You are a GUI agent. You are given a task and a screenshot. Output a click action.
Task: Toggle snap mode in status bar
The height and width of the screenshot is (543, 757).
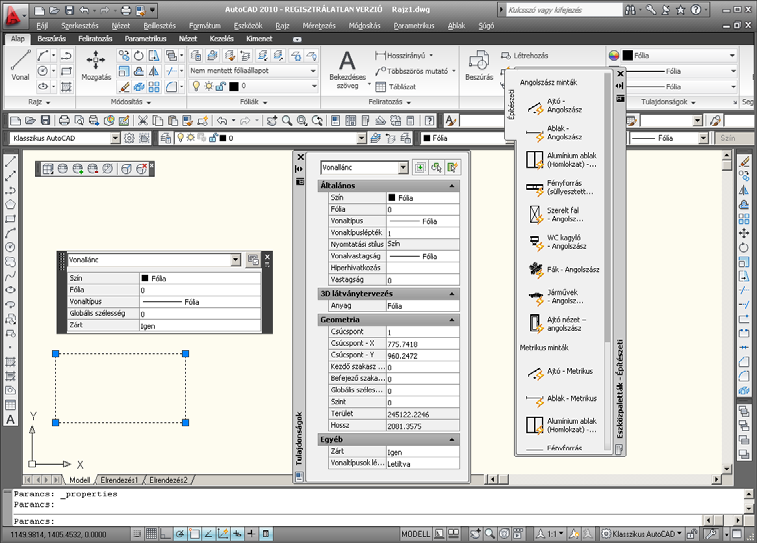point(137,534)
